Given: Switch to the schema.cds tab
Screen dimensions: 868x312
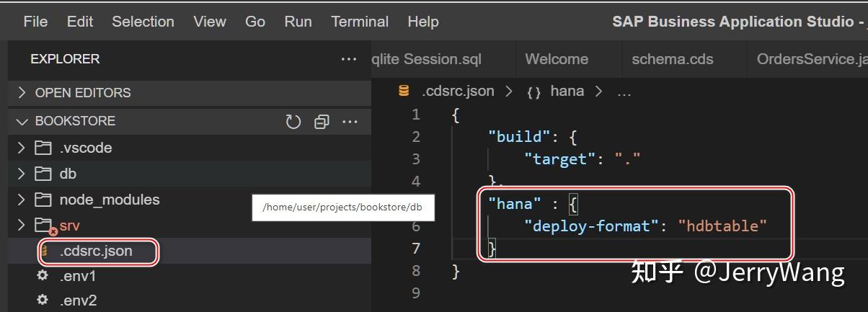Looking at the screenshot, I should [x=673, y=59].
